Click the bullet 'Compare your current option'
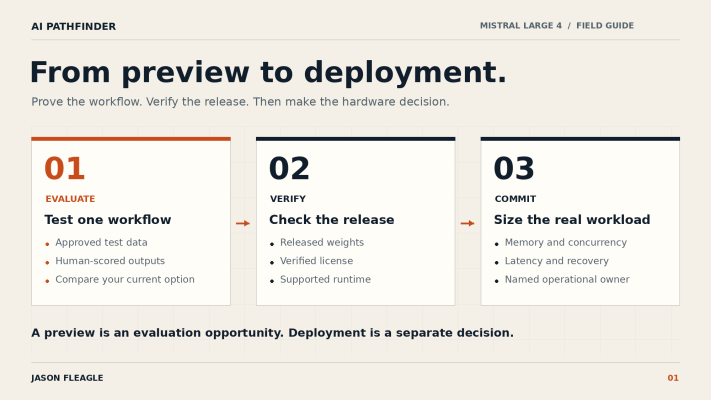The height and width of the screenshot is (400, 711). click(x=125, y=280)
